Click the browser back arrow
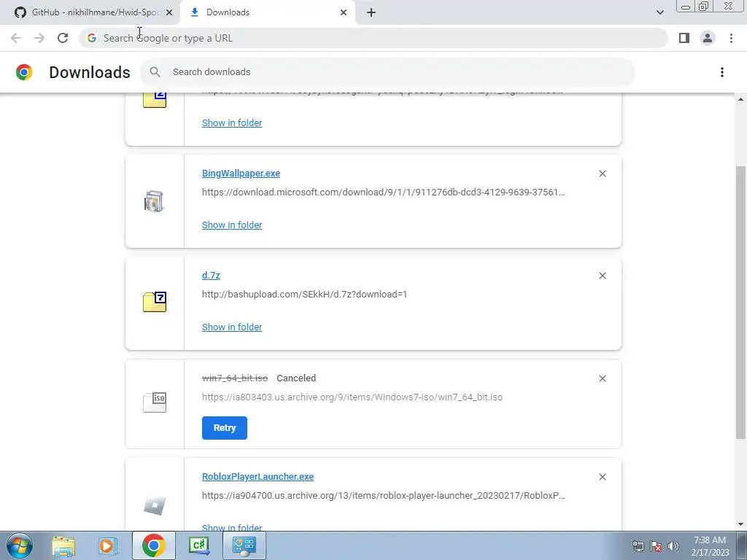 click(x=16, y=38)
